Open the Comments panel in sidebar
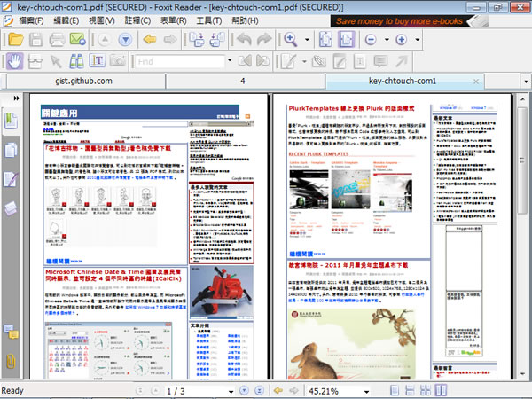This screenshot has height=399, width=532. pos(12,332)
